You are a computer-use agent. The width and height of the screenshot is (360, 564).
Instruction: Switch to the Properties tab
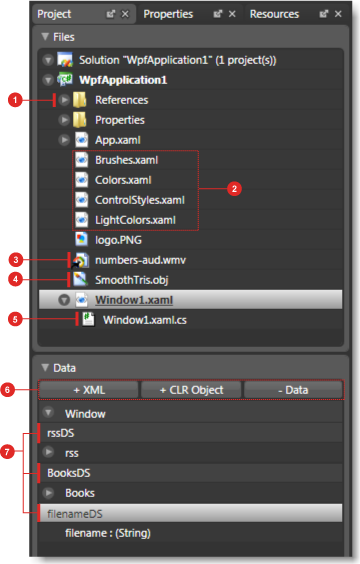168,14
